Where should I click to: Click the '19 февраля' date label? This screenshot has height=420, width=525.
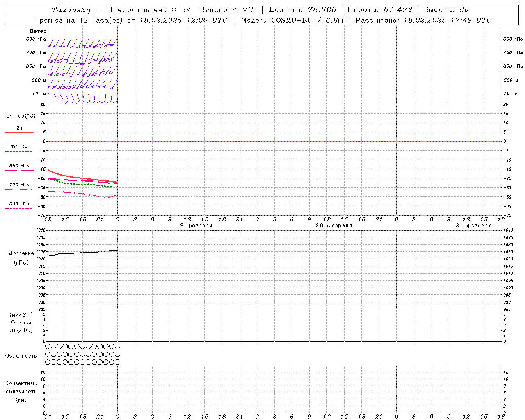[194, 226]
